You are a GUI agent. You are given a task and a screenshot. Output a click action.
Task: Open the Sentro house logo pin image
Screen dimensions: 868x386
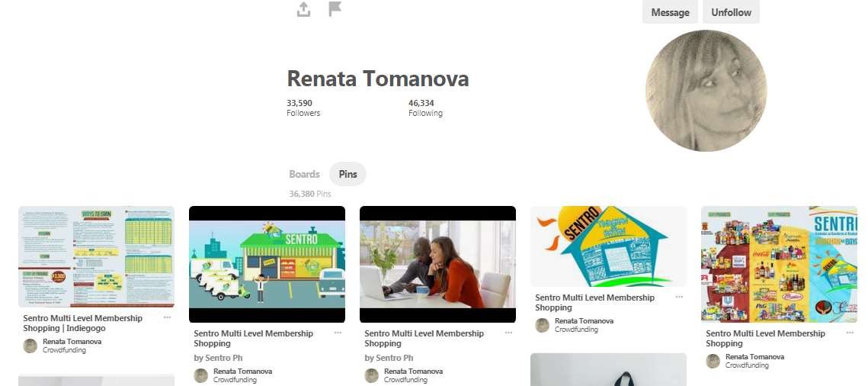coord(608,246)
